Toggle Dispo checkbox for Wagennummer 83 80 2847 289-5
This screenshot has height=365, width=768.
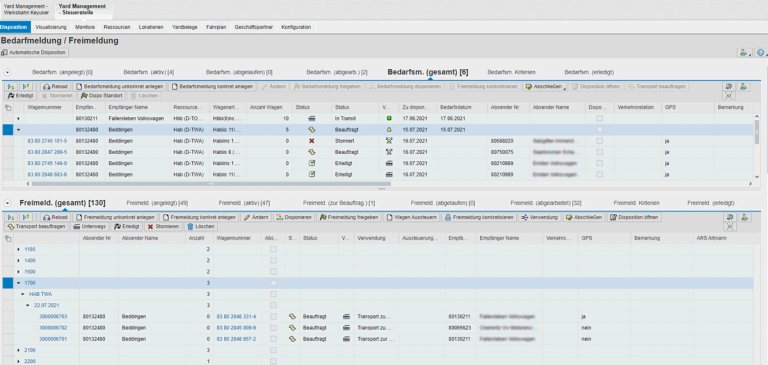600,152
